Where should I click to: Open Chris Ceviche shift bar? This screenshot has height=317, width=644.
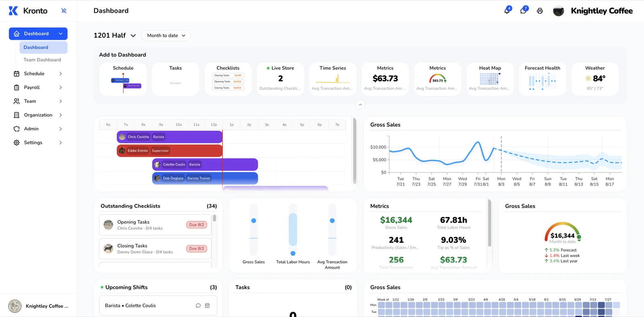point(169,137)
